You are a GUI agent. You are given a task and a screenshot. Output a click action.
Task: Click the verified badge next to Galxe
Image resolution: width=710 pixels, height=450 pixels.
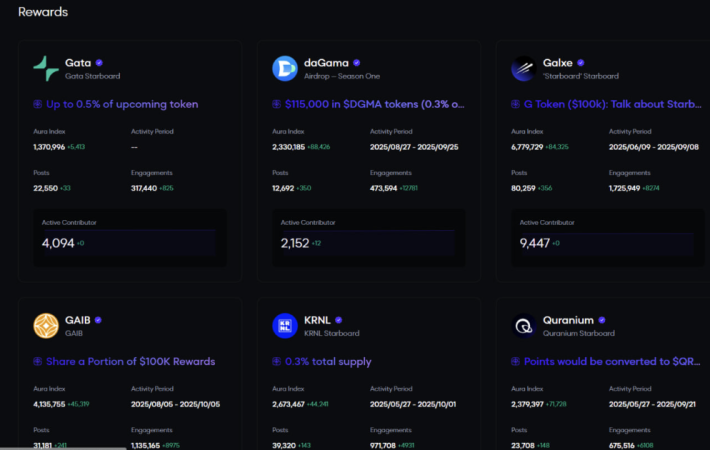click(x=581, y=63)
